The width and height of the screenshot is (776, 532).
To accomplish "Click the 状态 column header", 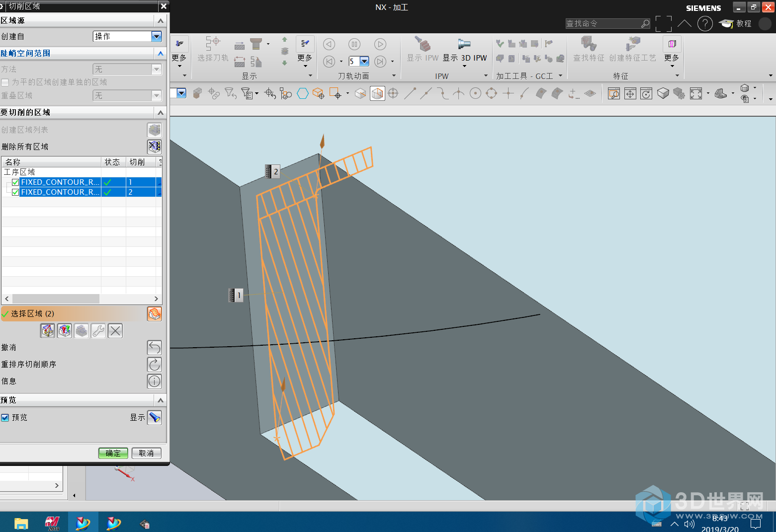I will [x=113, y=162].
